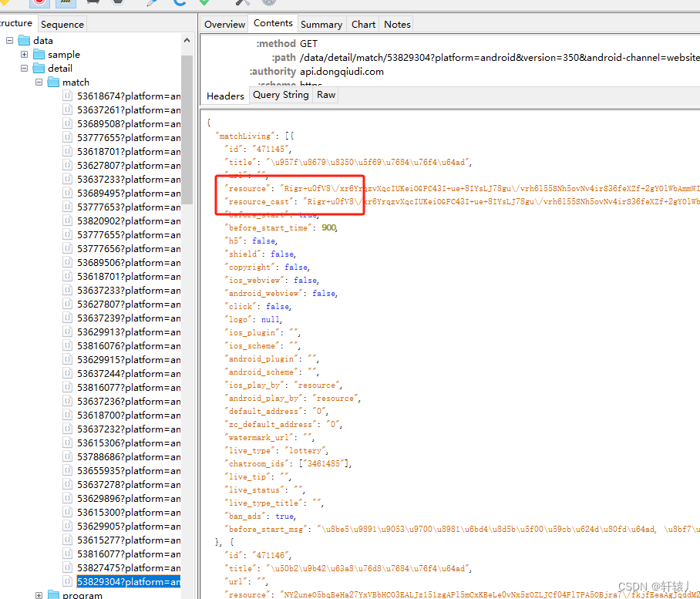Click JSON file icon beside 53637244 request

tap(67, 373)
